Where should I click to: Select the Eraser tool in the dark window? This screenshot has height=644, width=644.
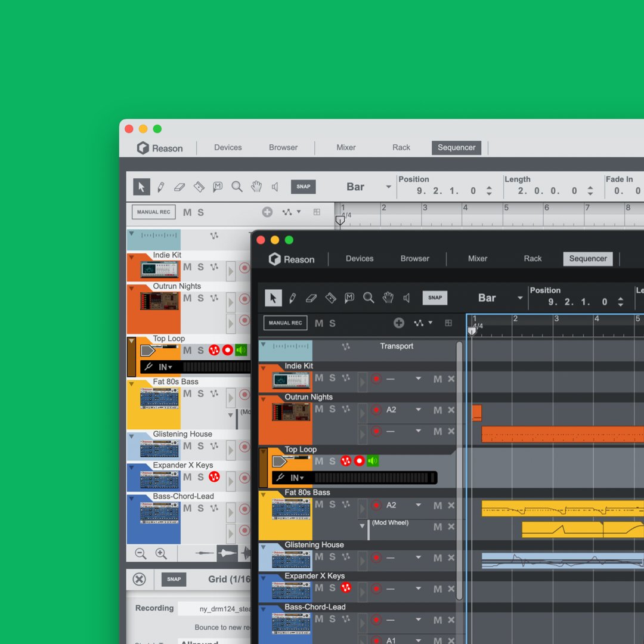point(311,298)
